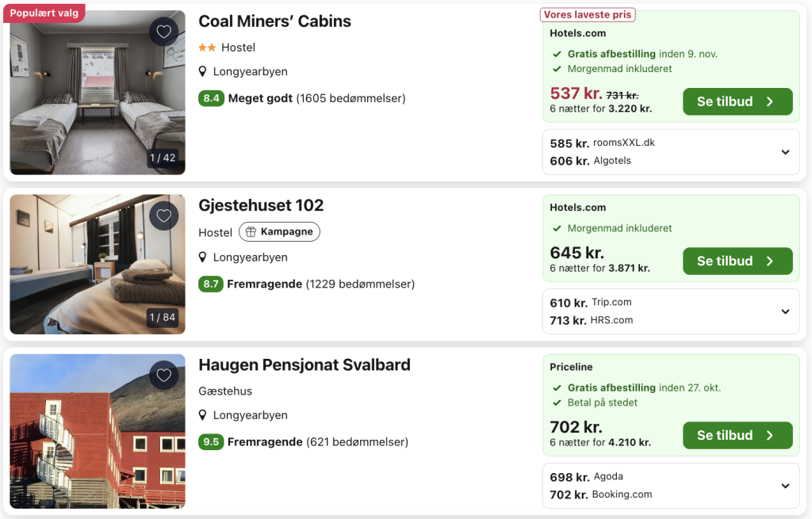Open Coal Miners' Cabins room photo
The image size is (812, 519).
click(97, 103)
